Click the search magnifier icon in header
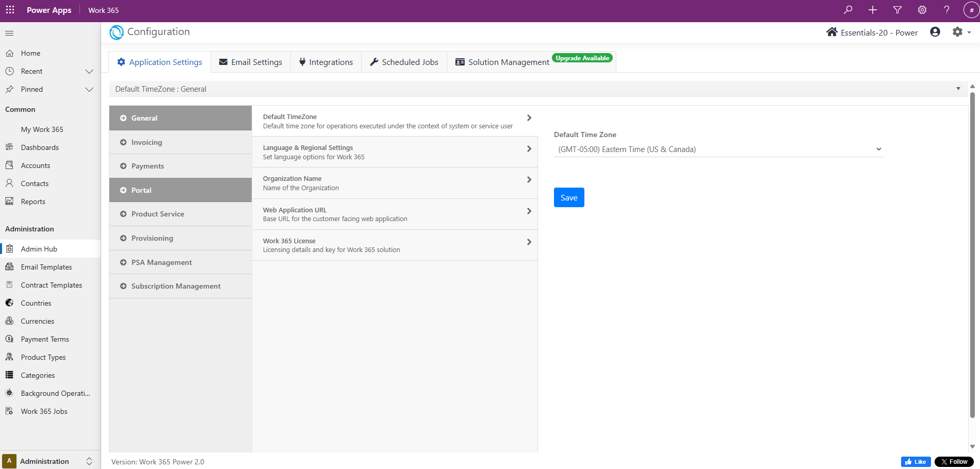This screenshot has height=469, width=980. (x=848, y=10)
